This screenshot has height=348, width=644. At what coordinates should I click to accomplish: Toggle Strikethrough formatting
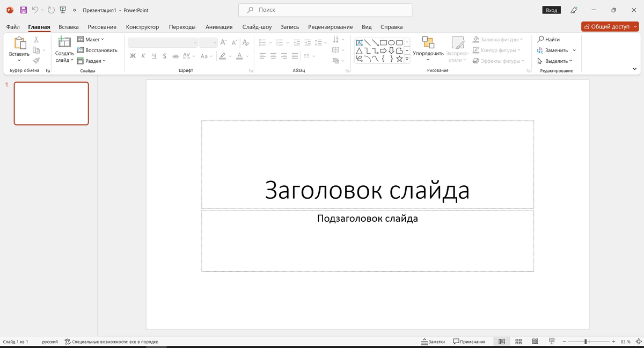click(x=175, y=56)
